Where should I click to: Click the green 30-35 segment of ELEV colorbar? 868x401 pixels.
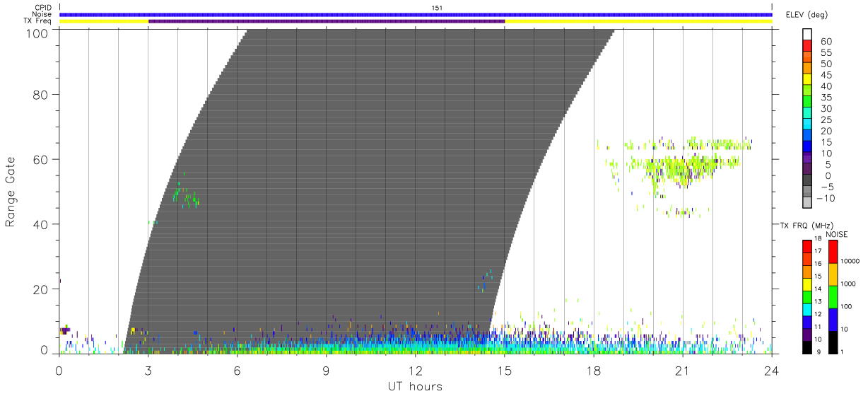807,103
